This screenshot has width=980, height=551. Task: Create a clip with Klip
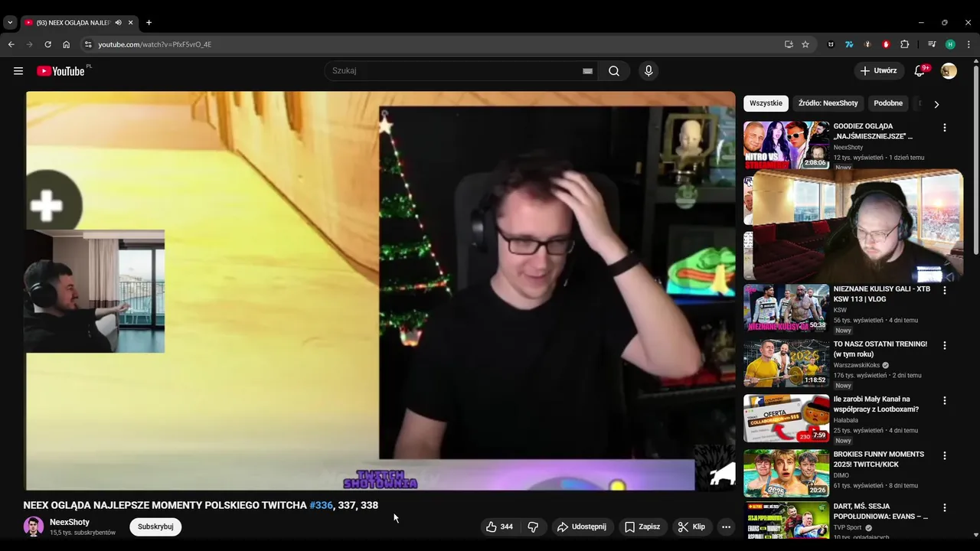pos(691,527)
